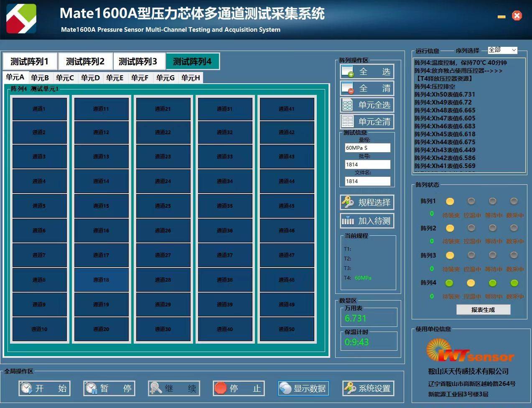This screenshot has width=532, height=408.
Task: Click log line 阵列4:Xh43表值6.449
Action: pos(445,150)
